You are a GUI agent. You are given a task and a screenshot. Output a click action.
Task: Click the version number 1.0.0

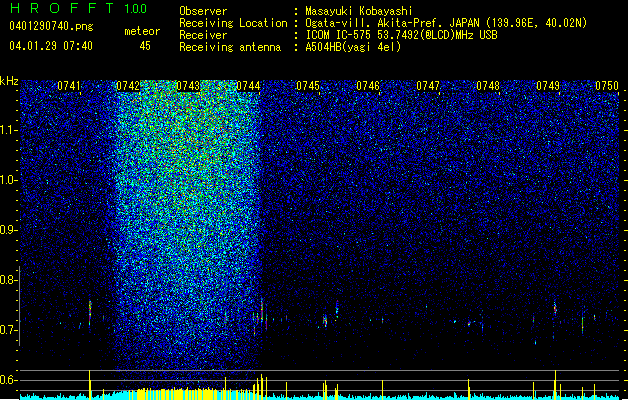[135, 8]
